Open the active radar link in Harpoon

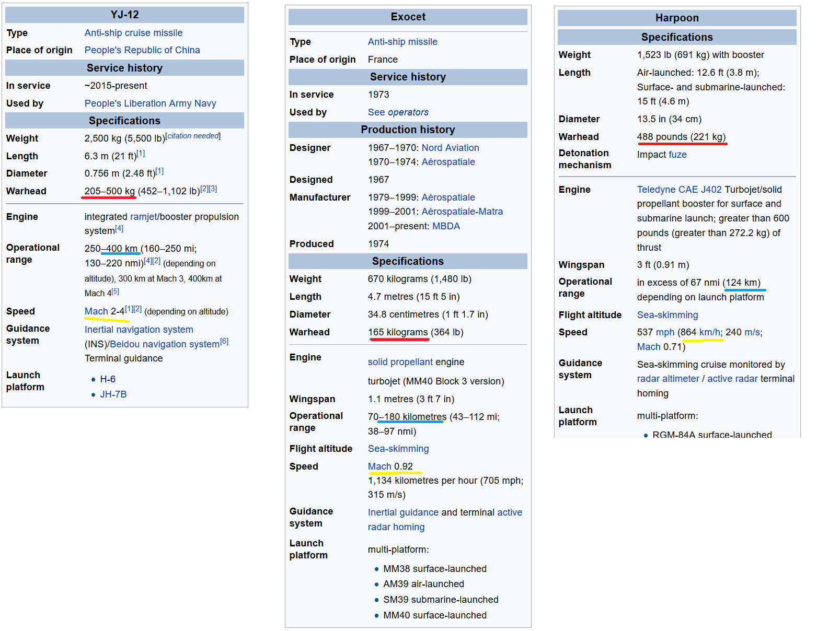[x=732, y=379]
